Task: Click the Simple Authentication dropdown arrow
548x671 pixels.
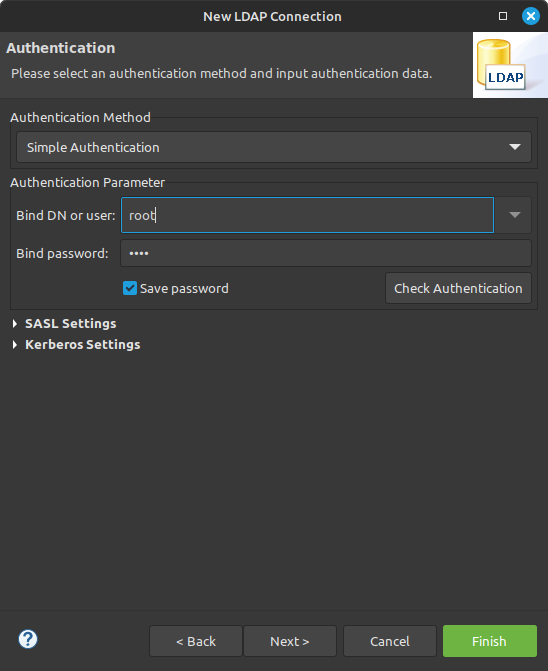Action: [515, 147]
